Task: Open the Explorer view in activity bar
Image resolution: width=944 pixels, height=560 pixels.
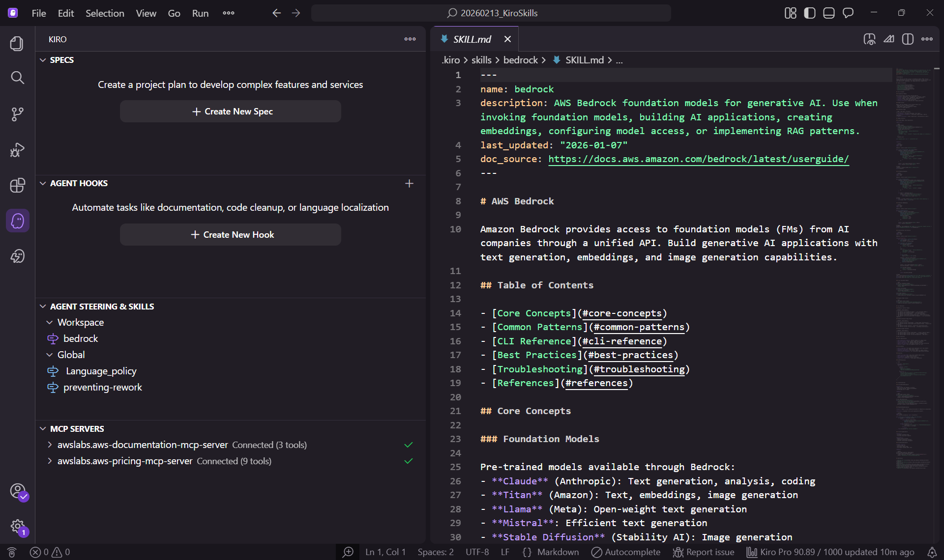Action: 17,43
